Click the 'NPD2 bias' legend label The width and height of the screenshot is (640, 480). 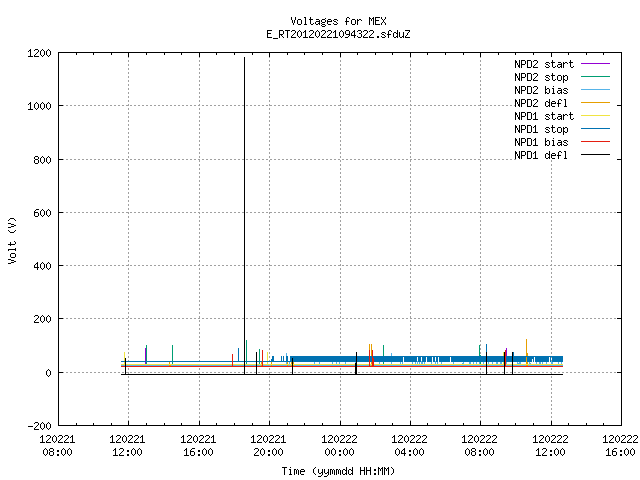coord(541,90)
